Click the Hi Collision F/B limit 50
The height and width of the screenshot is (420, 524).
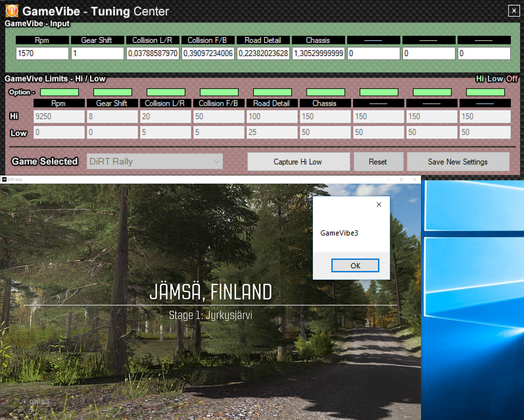coord(219,117)
